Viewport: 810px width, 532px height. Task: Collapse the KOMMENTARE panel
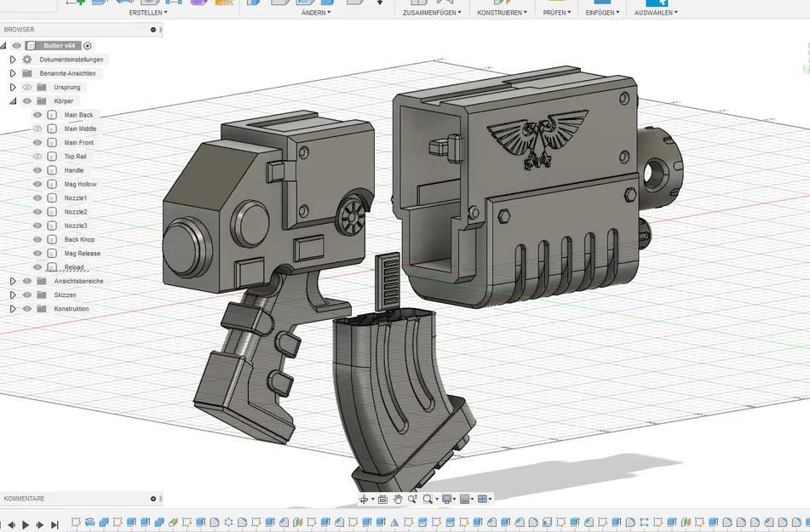[152, 499]
